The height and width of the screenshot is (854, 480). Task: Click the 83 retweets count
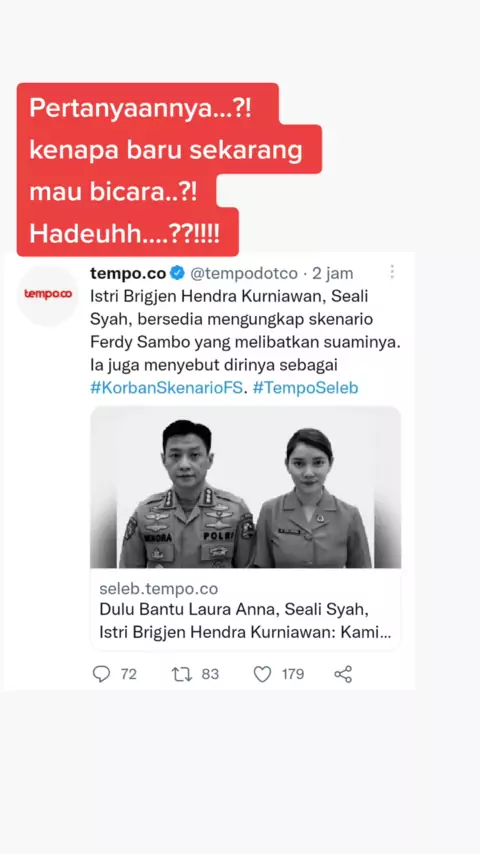[210, 674]
